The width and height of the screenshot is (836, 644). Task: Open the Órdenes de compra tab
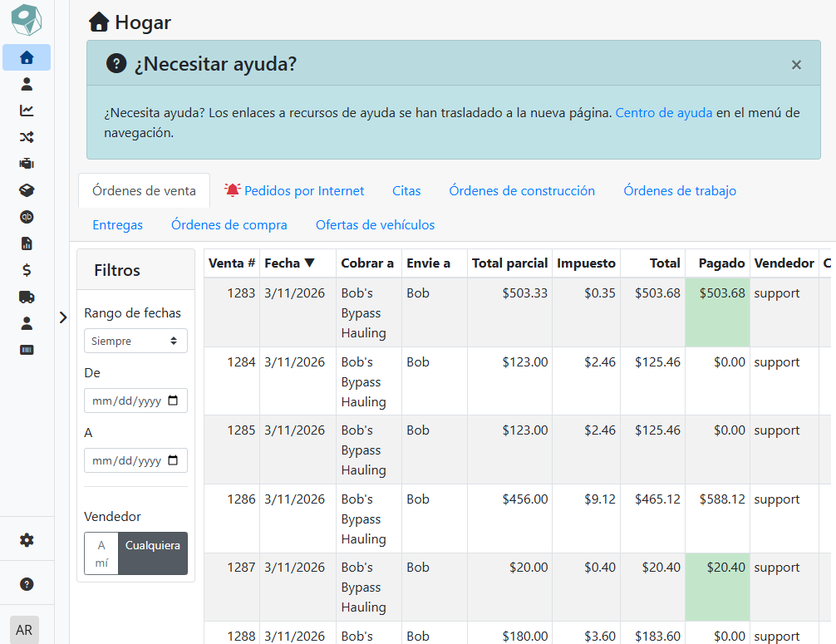tap(229, 225)
